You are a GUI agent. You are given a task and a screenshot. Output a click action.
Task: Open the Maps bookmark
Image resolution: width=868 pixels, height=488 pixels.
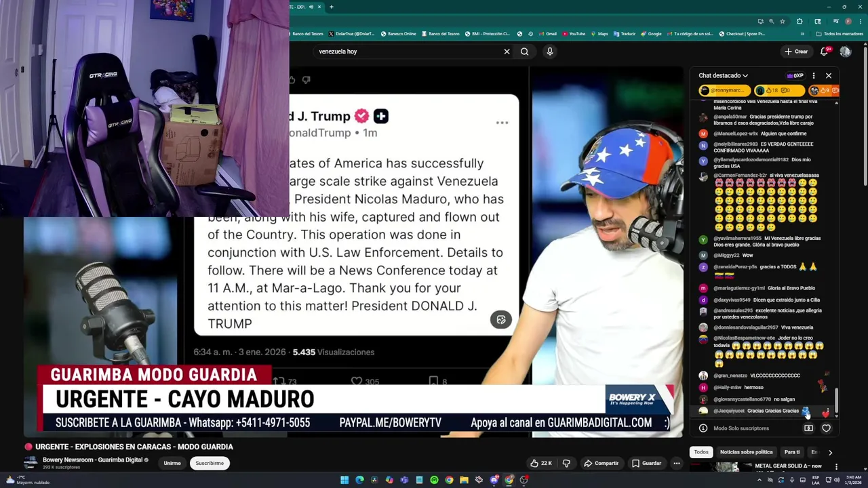pyautogui.click(x=599, y=34)
